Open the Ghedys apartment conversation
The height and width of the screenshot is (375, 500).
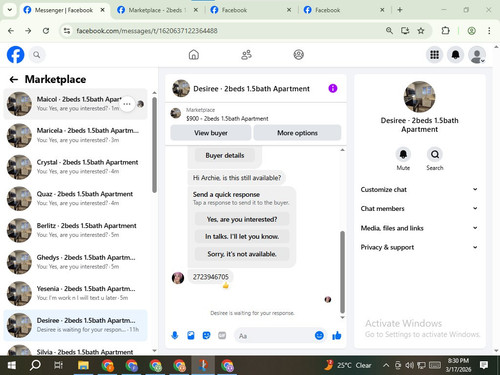pyautogui.click(x=75, y=262)
